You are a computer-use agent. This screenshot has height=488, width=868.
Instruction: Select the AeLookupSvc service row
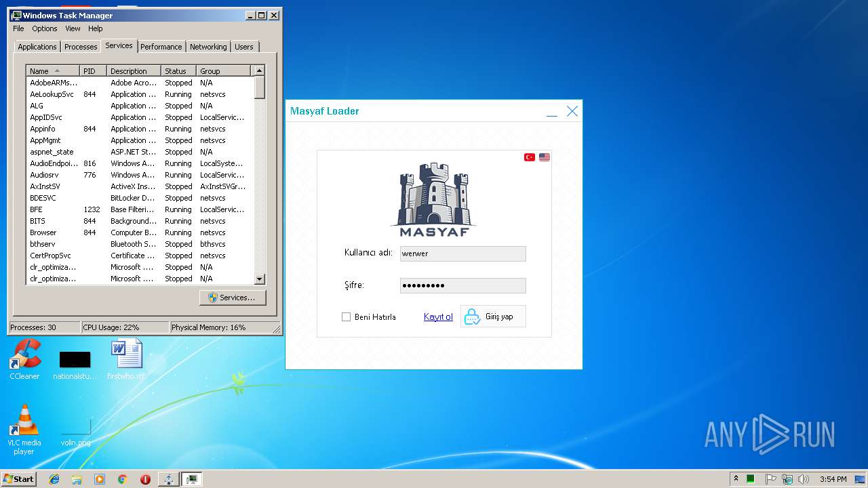click(x=140, y=94)
